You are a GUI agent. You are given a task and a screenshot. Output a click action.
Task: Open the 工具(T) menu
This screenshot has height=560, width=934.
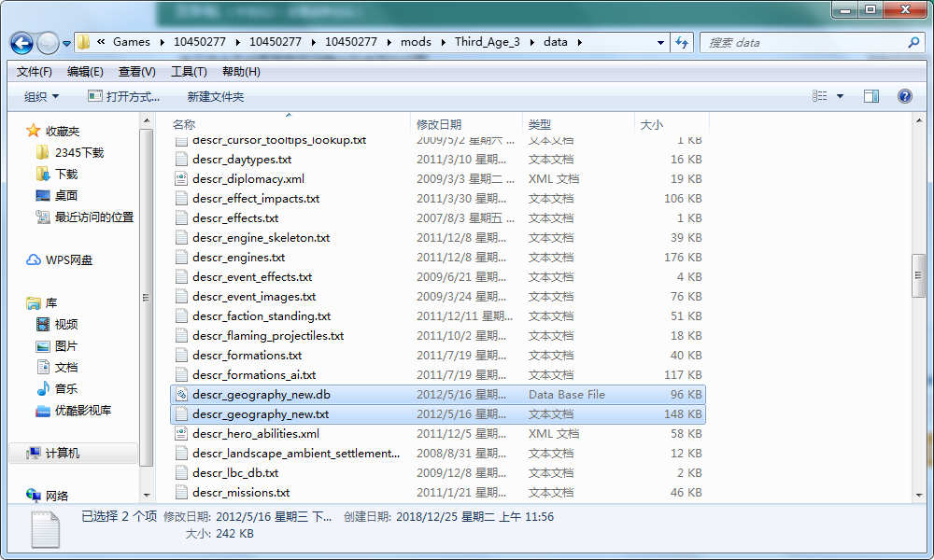189,72
